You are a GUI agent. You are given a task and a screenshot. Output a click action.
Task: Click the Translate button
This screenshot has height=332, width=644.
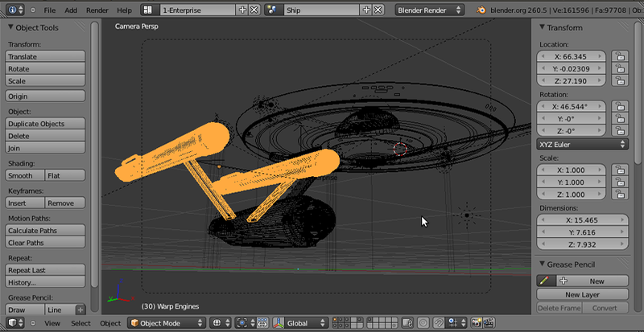45,56
